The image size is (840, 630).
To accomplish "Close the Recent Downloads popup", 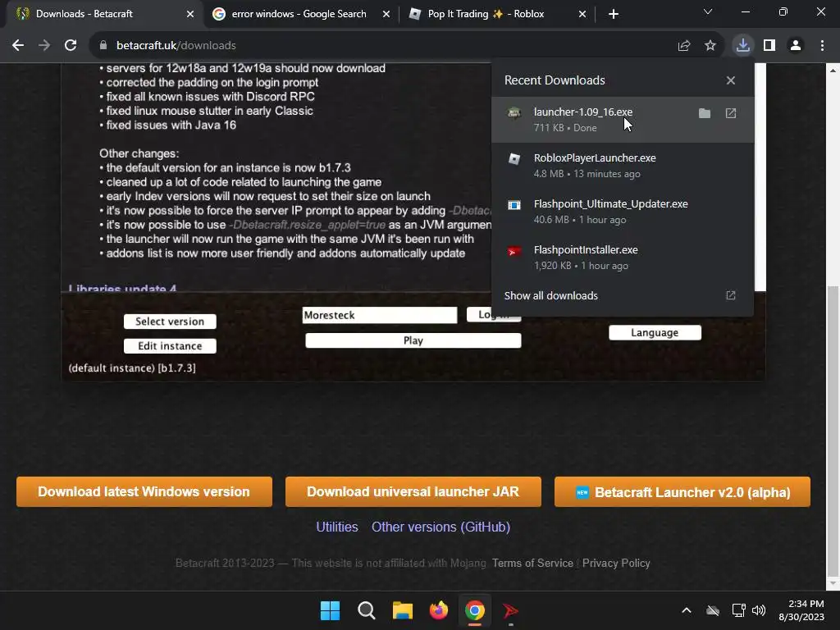I will coord(731,80).
